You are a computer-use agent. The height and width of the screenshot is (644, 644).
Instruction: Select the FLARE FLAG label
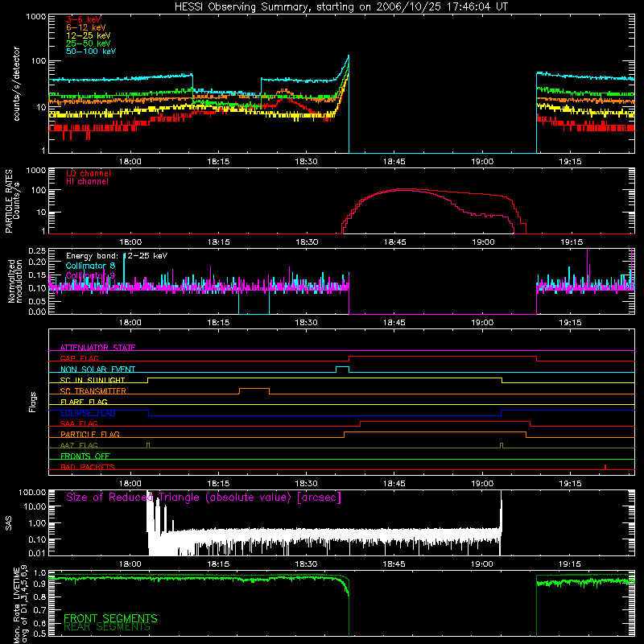click(84, 402)
